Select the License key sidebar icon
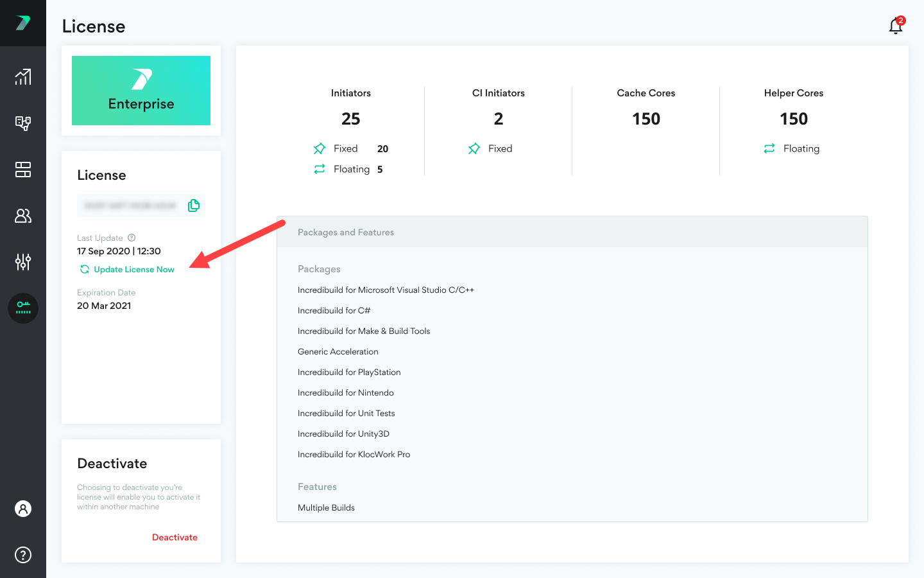 [23, 308]
